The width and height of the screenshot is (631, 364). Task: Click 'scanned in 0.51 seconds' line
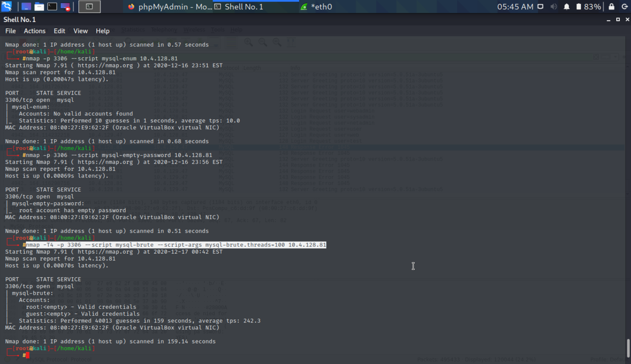(107, 231)
